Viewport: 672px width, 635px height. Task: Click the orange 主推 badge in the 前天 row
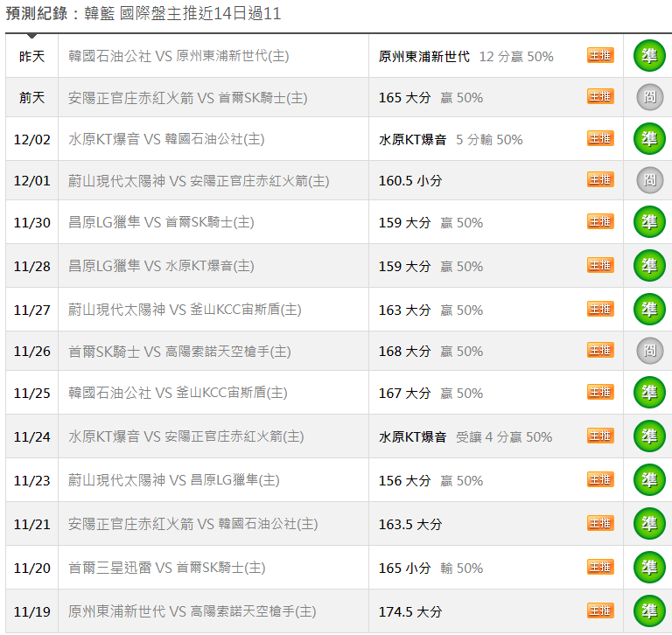click(600, 96)
